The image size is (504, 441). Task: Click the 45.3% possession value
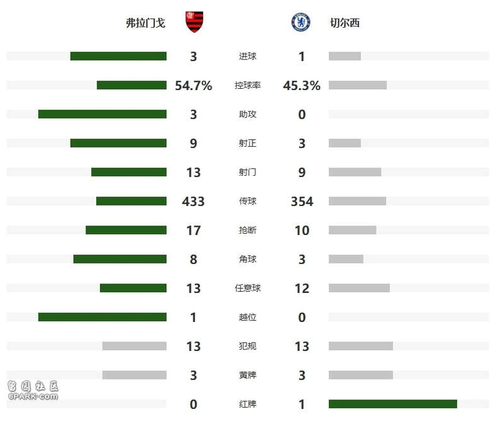click(x=302, y=86)
